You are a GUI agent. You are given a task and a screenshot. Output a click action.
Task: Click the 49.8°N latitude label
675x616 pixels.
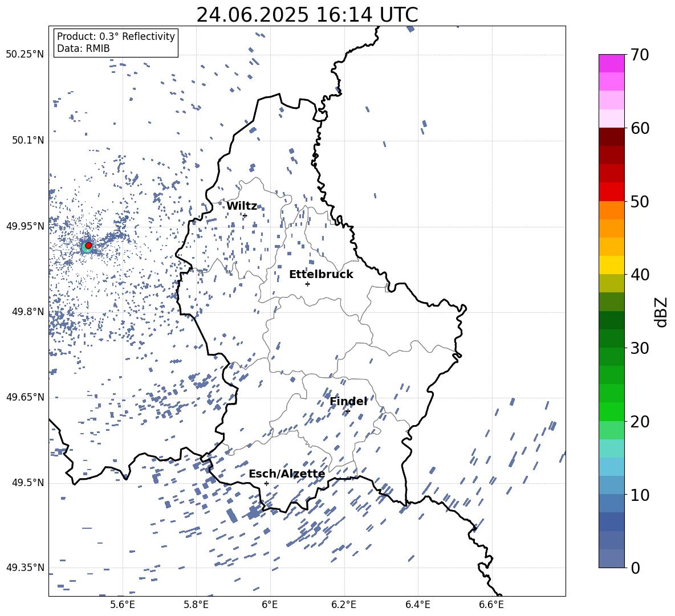(28, 312)
